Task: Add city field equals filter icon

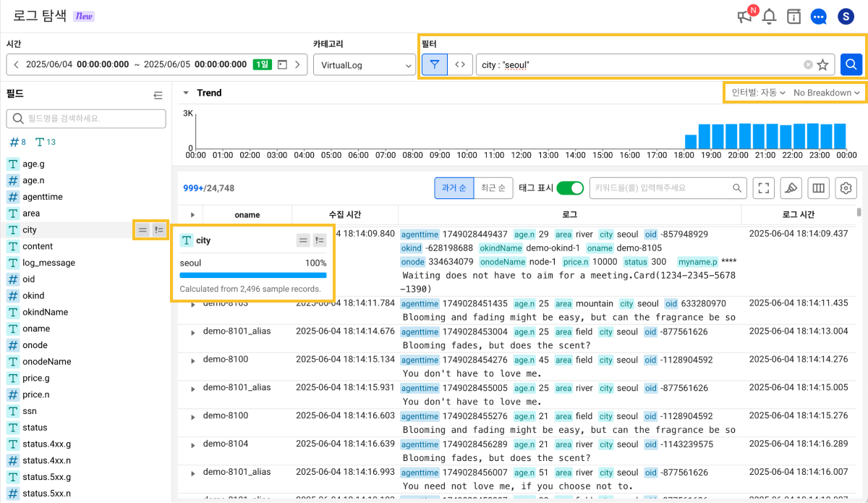Action: pos(142,229)
